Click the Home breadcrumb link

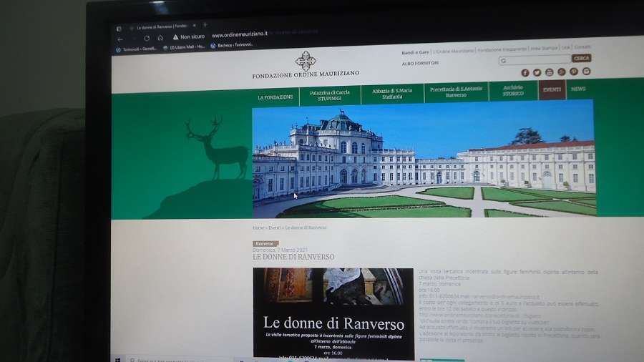[258, 228]
